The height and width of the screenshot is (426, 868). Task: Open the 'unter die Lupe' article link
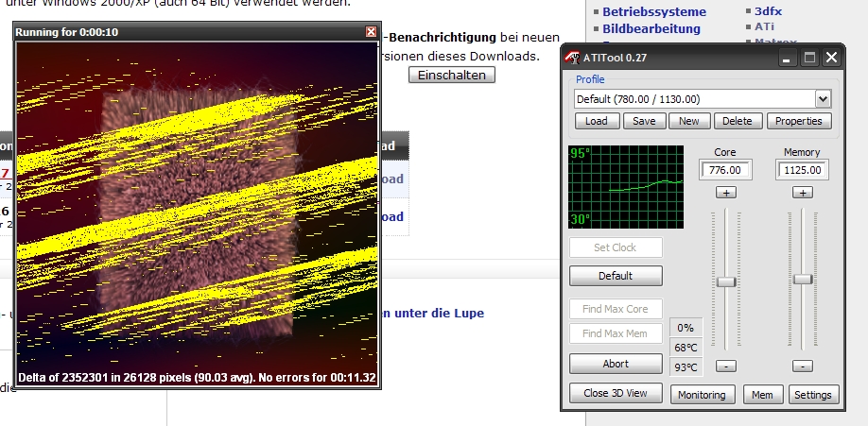[432, 314]
